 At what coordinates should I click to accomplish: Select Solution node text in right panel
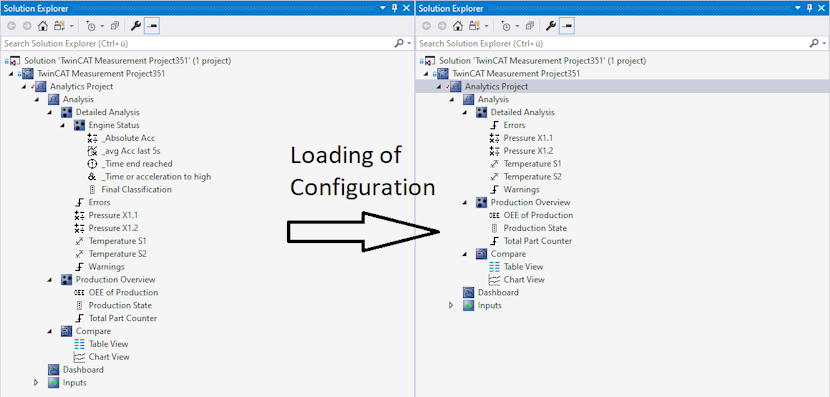(x=543, y=61)
